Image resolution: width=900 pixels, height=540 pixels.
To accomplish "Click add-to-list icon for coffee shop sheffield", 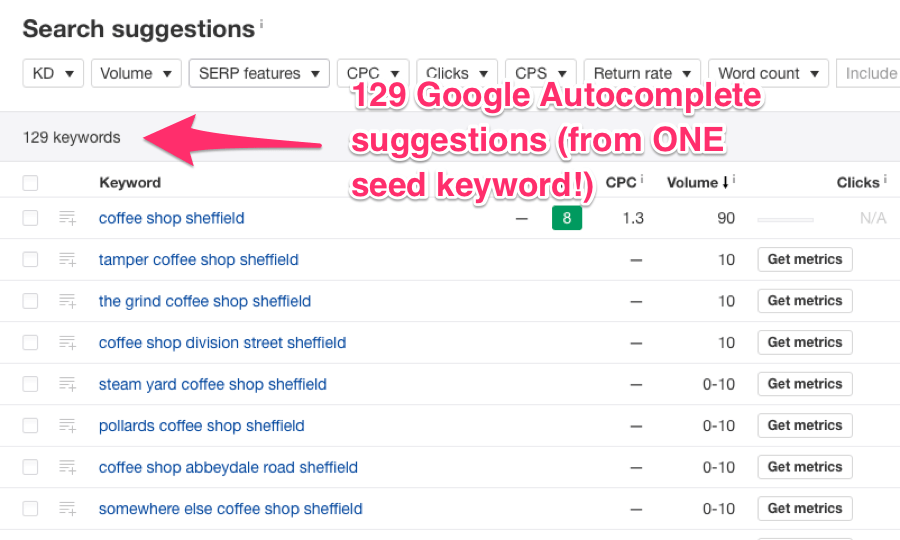I will [x=68, y=218].
